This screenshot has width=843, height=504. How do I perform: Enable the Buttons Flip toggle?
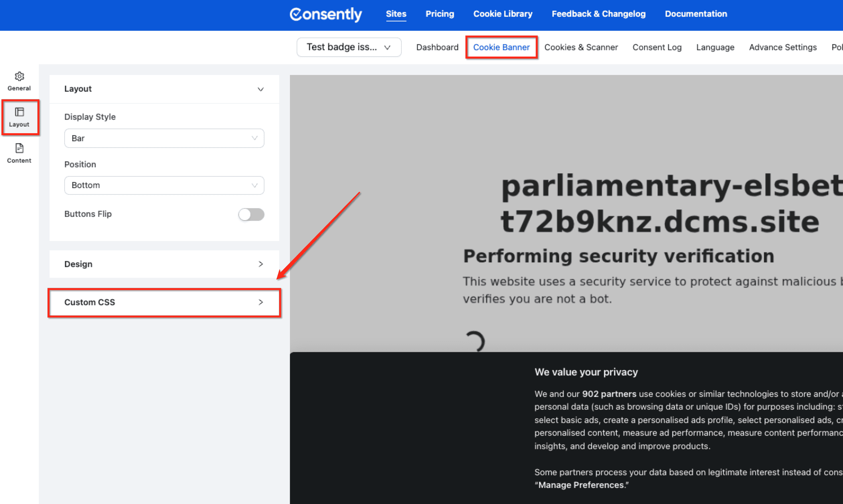(x=251, y=214)
